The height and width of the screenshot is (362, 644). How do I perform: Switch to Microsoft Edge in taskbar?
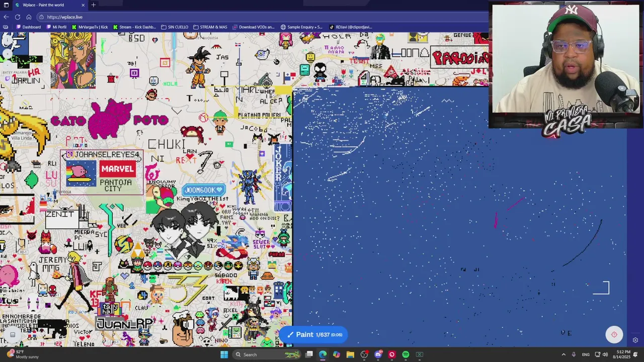pos(323,354)
